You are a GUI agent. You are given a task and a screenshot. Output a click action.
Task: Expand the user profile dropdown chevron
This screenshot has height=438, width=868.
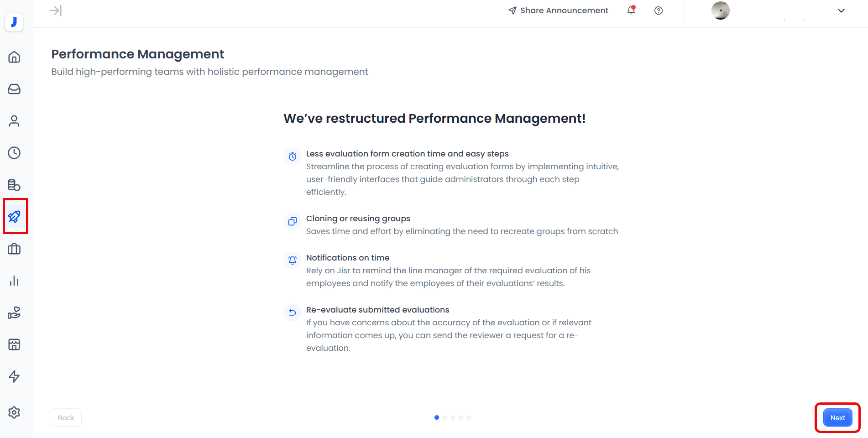[x=841, y=10]
